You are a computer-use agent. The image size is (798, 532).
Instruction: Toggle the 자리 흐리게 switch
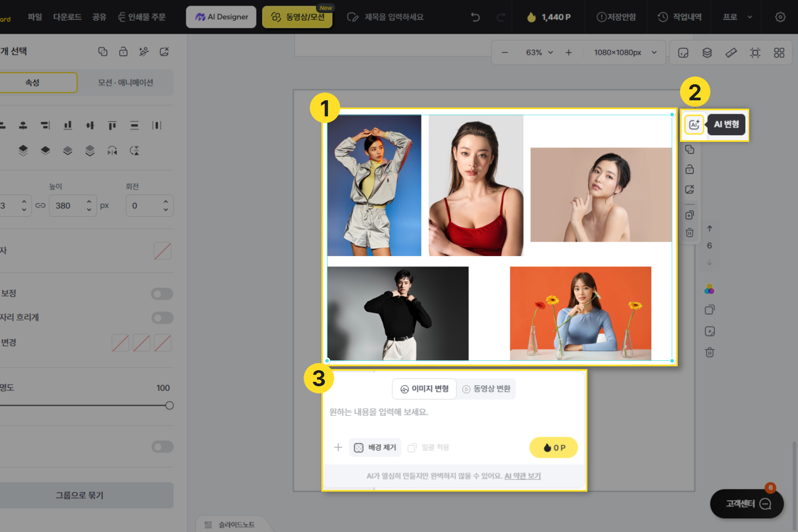tap(162, 318)
